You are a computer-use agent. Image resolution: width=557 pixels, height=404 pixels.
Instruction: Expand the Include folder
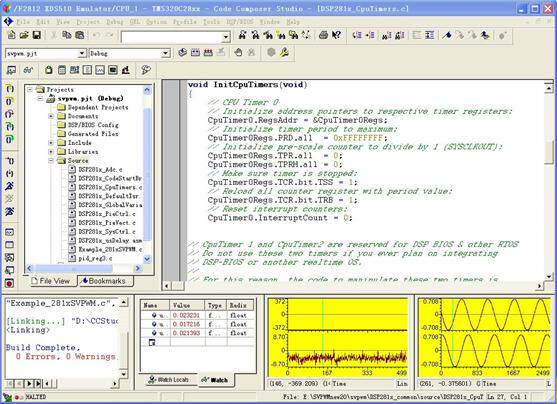pyautogui.click(x=51, y=143)
